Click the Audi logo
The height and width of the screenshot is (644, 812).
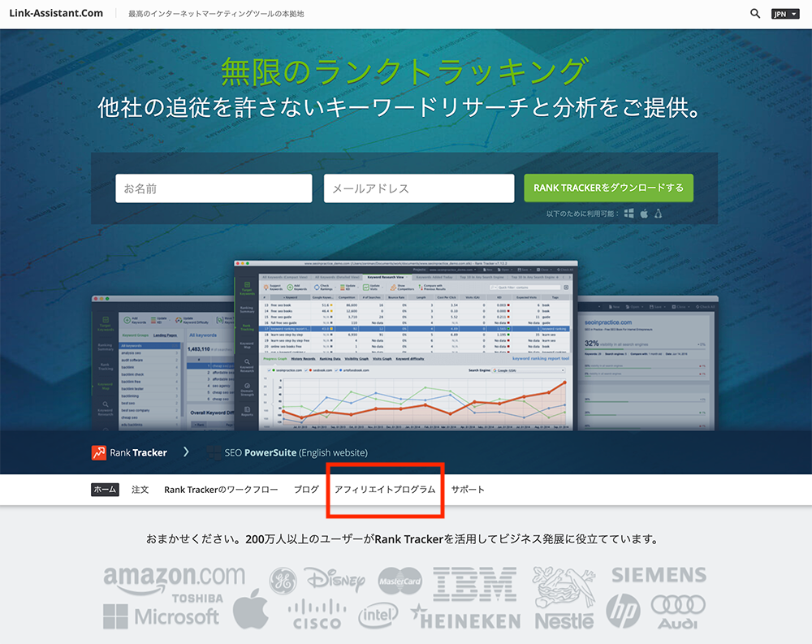coord(678,612)
